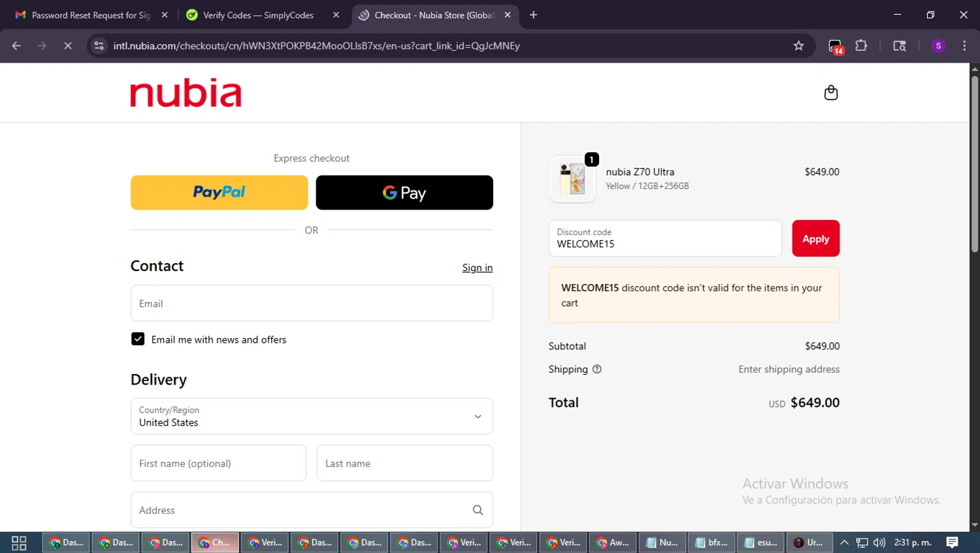Close the Checkout Nubia Store tab
The height and width of the screenshot is (553, 980).
508,15
